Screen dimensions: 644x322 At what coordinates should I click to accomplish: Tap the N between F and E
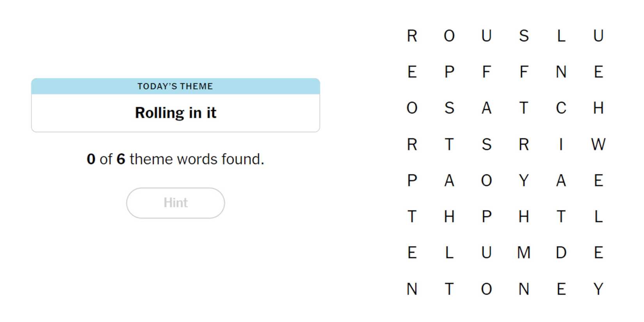pyautogui.click(x=561, y=72)
